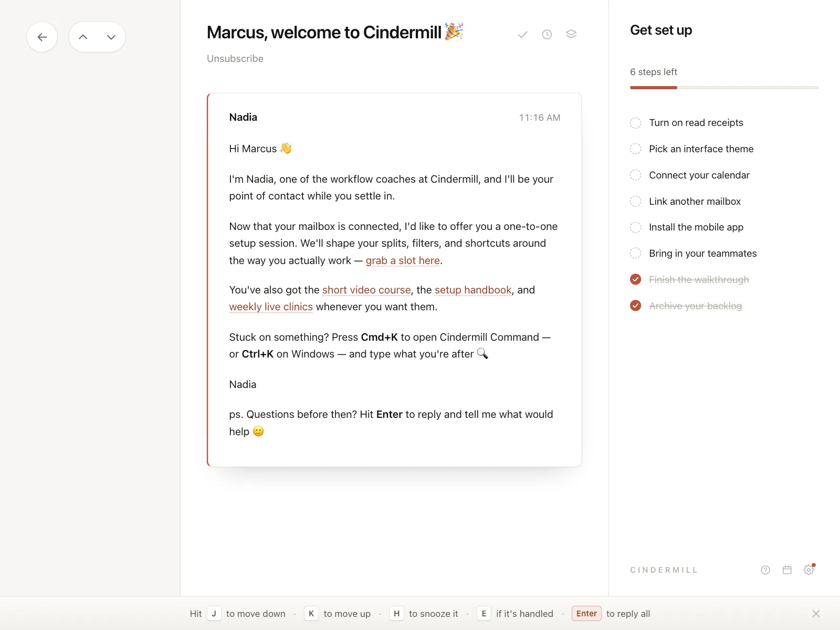Screen dimensions: 840x630
Task: Open settings gear icon
Action: [x=809, y=570]
